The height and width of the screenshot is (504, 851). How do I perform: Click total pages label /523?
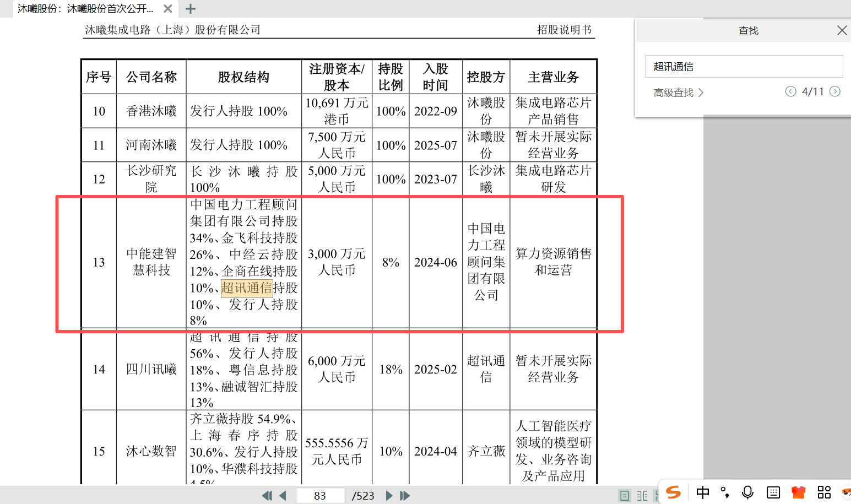(x=363, y=496)
